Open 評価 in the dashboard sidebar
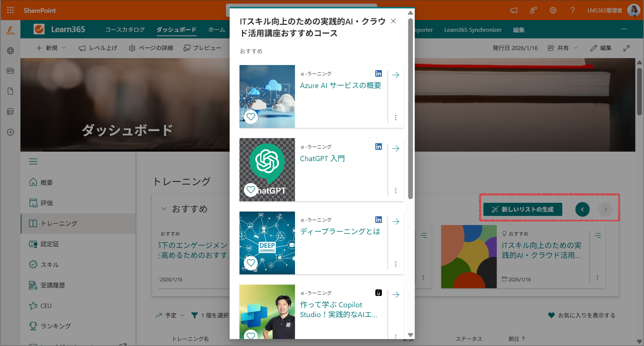Screen dimensions: 644x346 [x=78, y=203]
